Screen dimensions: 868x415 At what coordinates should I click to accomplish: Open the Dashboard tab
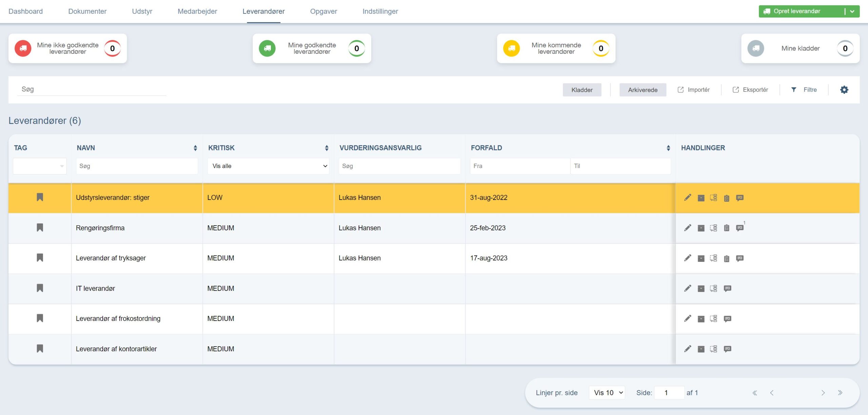25,12
